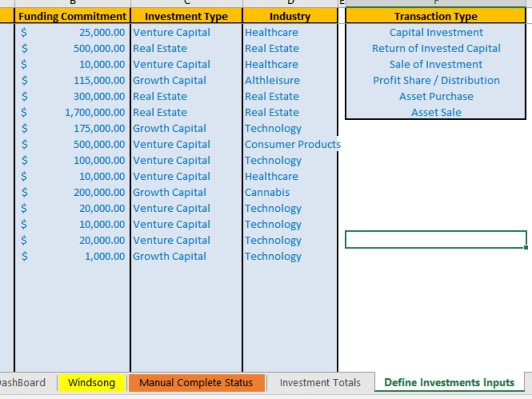Viewport: 532px width, 399px height.
Task: Switch to Manual Complete Status tab
Action: tap(196, 383)
